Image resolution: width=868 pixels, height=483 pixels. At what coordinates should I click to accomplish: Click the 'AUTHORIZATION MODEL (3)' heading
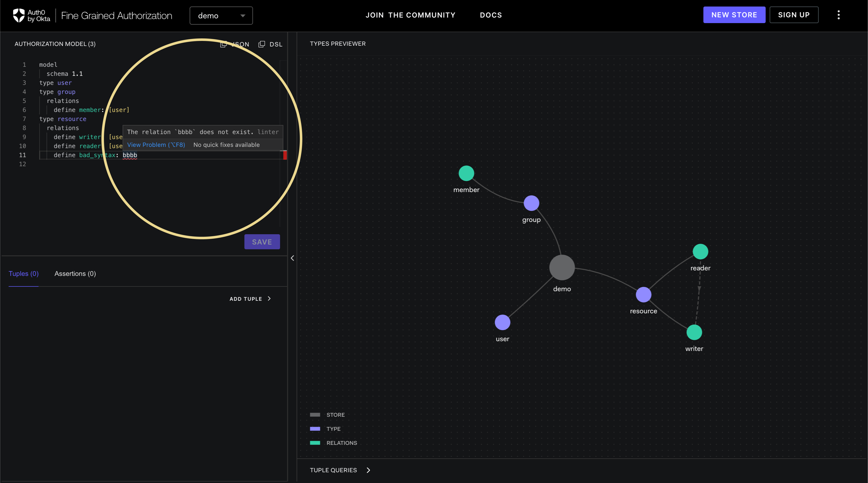(x=55, y=44)
